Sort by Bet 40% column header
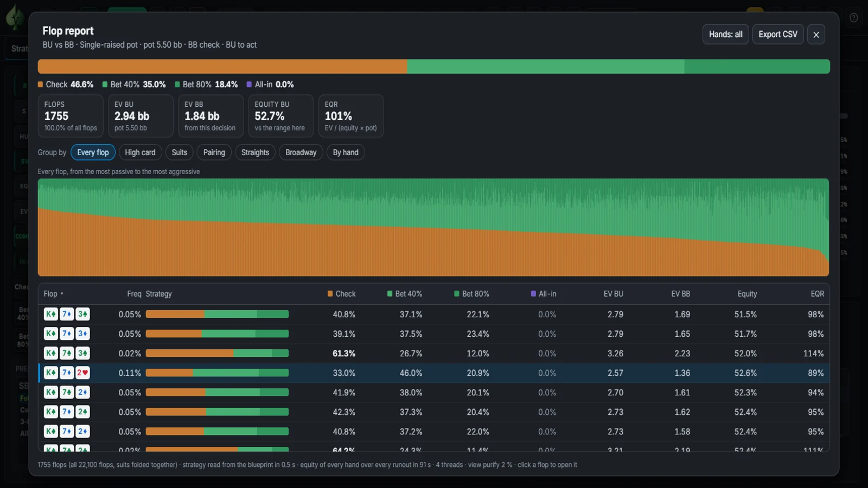The height and width of the screenshot is (488, 868). (x=404, y=294)
